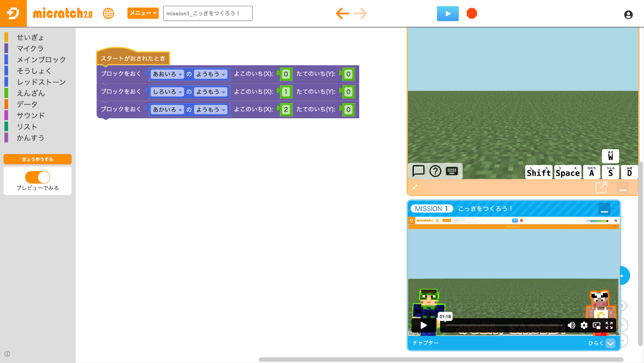Open the chat bubble icon in game view
This screenshot has width=644, height=363.
point(418,171)
